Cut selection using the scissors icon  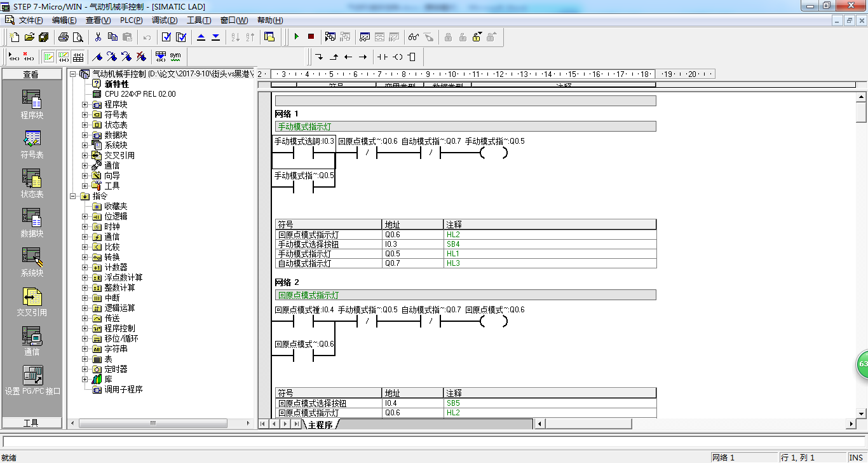pyautogui.click(x=98, y=37)
